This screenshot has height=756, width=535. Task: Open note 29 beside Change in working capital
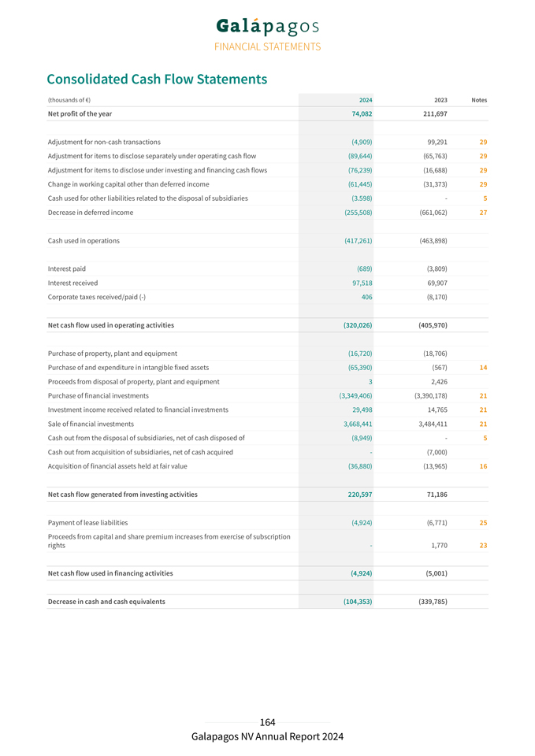pyautogui.click(x=482, y=184)
